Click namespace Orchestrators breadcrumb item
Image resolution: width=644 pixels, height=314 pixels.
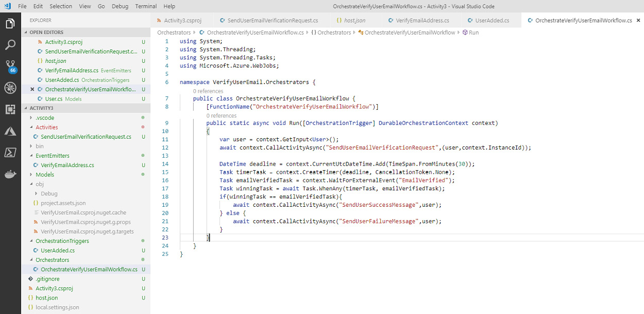point(331,32)
